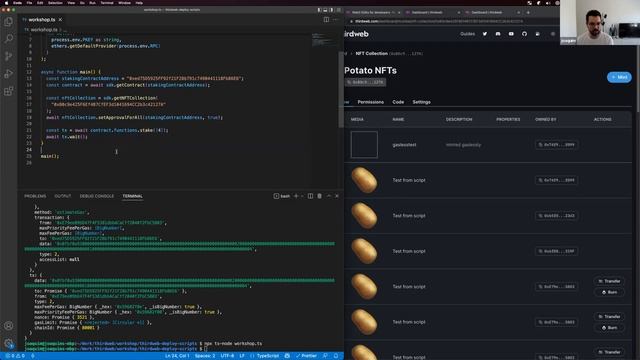Screen dimensions: 640x360
Task: Click Ln 24, Col 1 in status bar
Action: tap(177, 356)
